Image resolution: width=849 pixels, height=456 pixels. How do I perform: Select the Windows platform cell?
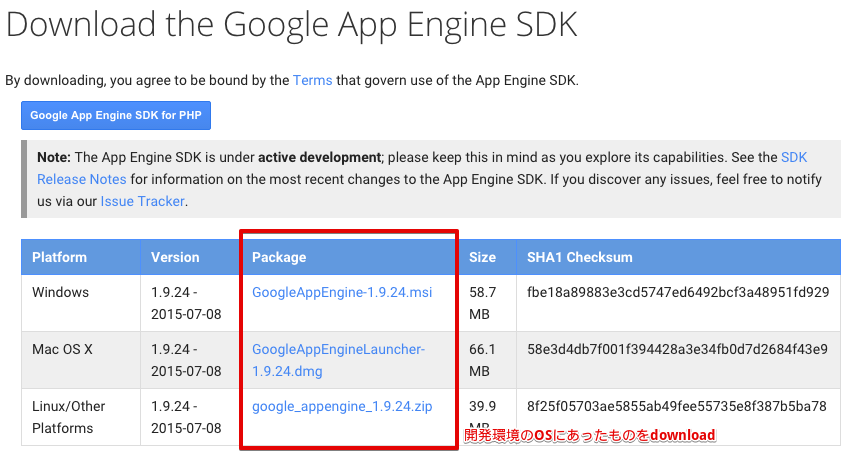click(81, 303)
